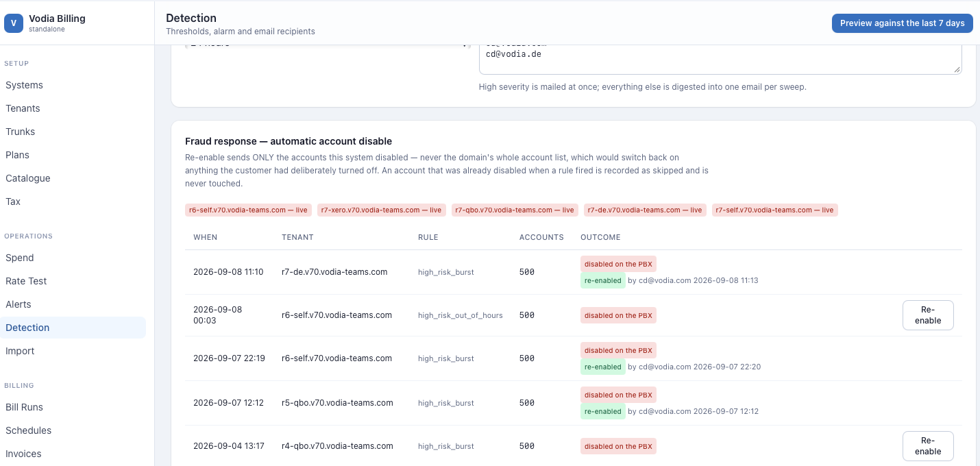This screenshot has width=980, height=466.
Task: Click the 2026-09-04 13:17 timestamp
Action: 228,446
